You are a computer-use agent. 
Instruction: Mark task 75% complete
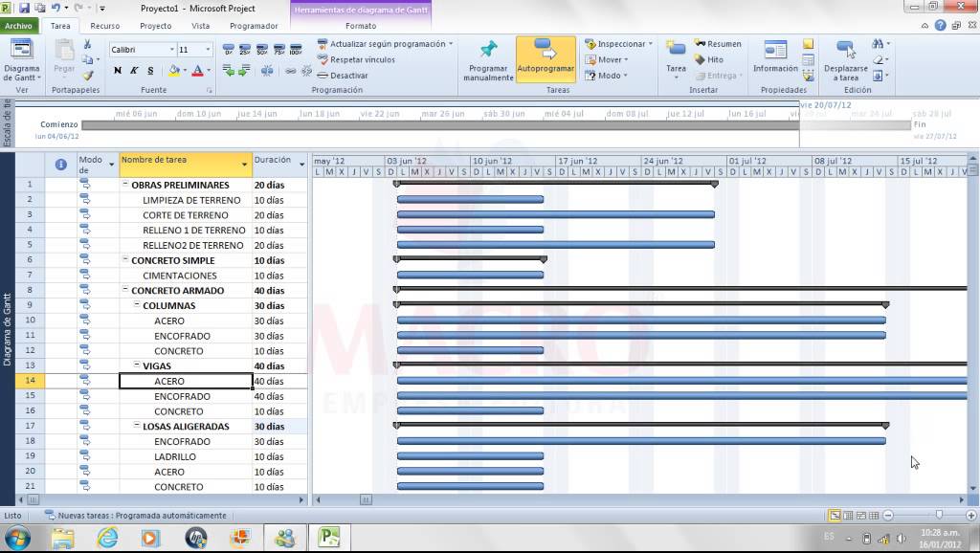click(278, 50)
